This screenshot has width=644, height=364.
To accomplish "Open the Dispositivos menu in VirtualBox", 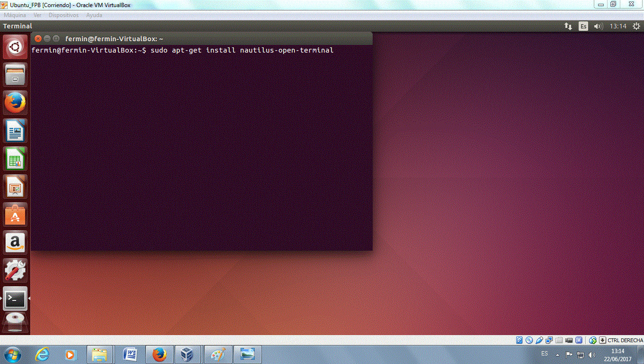I will pos(63,15).
